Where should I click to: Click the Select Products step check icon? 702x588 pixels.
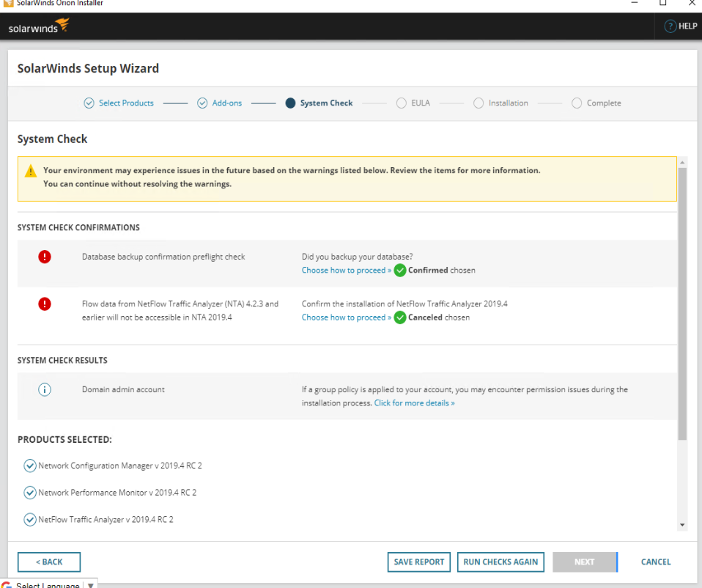[x=89, y=103]
